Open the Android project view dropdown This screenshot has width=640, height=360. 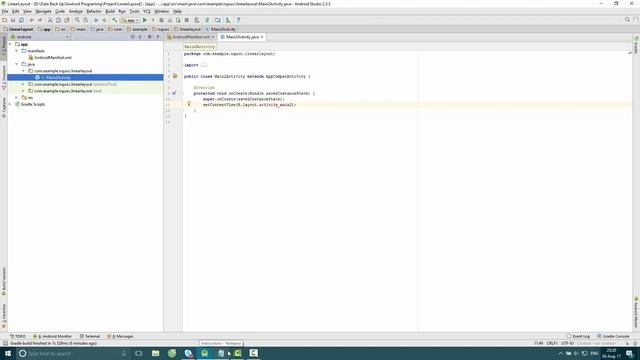[x=40, y=37]
